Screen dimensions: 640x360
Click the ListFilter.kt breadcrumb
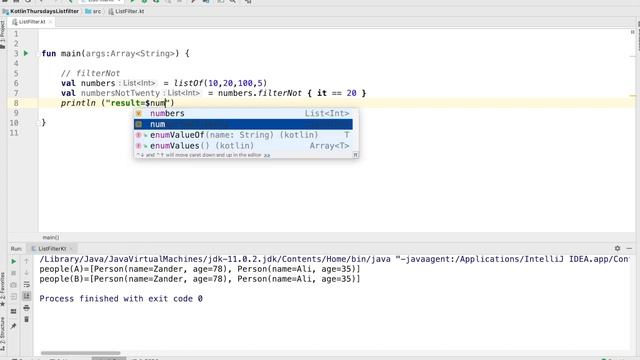pyautogui.click(x=127, y=11)
